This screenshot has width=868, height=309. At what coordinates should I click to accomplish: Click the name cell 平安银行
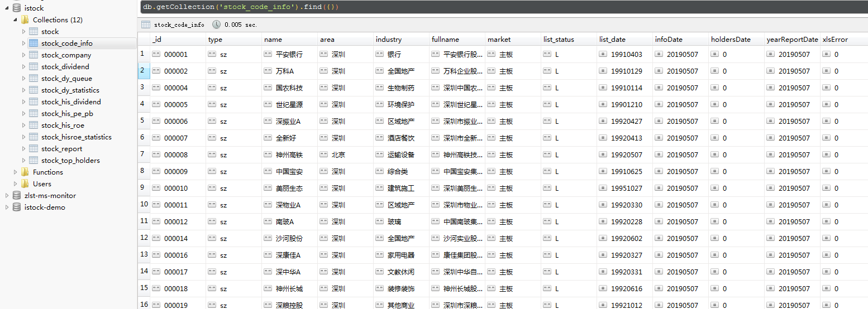coord(289,55)
